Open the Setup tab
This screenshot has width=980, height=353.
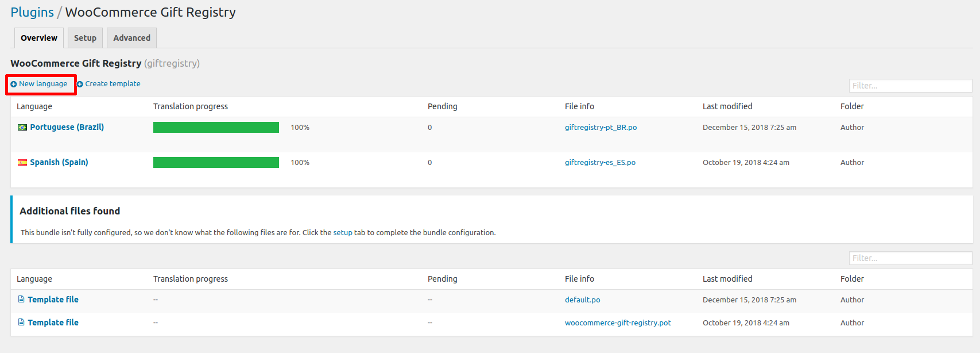pyautogui.click(x=85, y=38)
